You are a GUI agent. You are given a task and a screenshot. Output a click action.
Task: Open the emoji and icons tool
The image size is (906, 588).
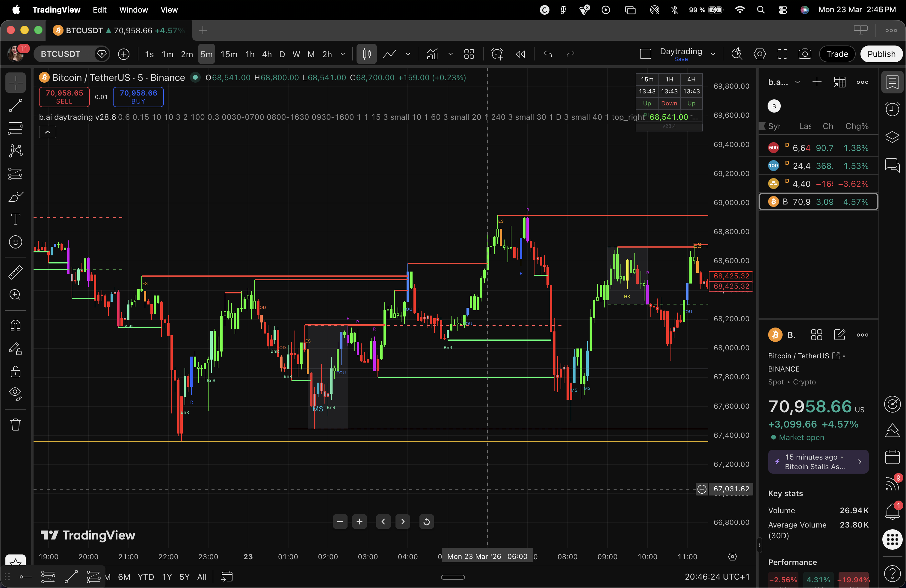[x=16, y=242]
